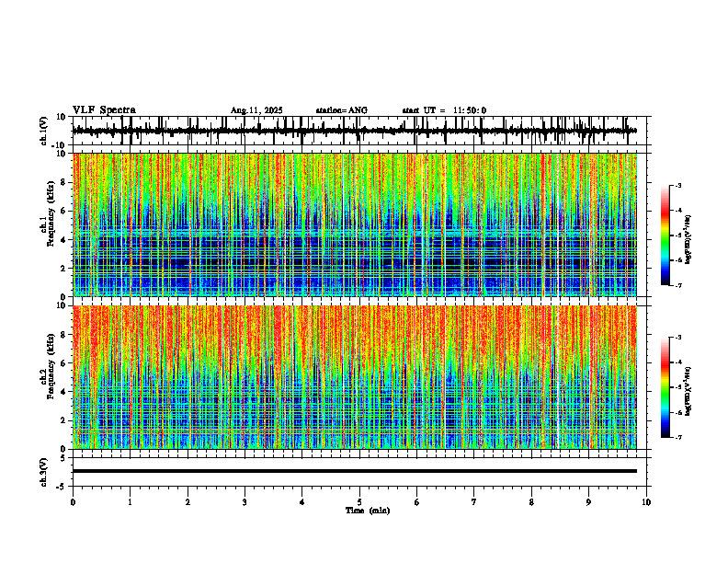Click the ch.1 colorbar log(PSD) unit label

pyautogui.click(x=688, y=239)
